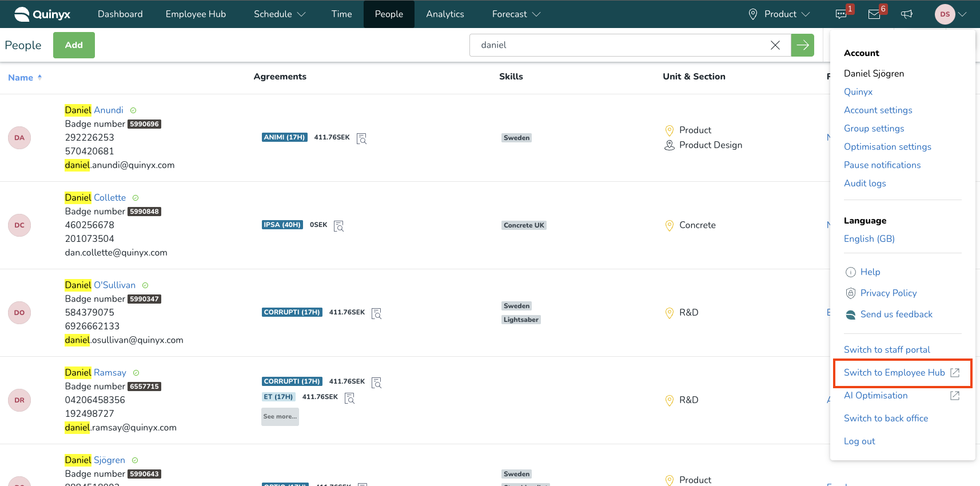Select Pause notifications

pos(882,165)
